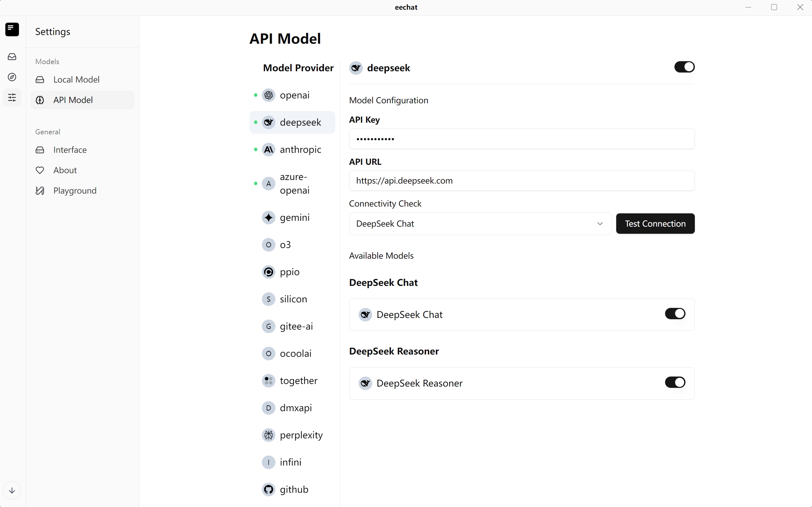Image resolution: width=812 pixels, height=507 pixels.
Task: Open the compass discover icon
Action: [x=12, y=77]
